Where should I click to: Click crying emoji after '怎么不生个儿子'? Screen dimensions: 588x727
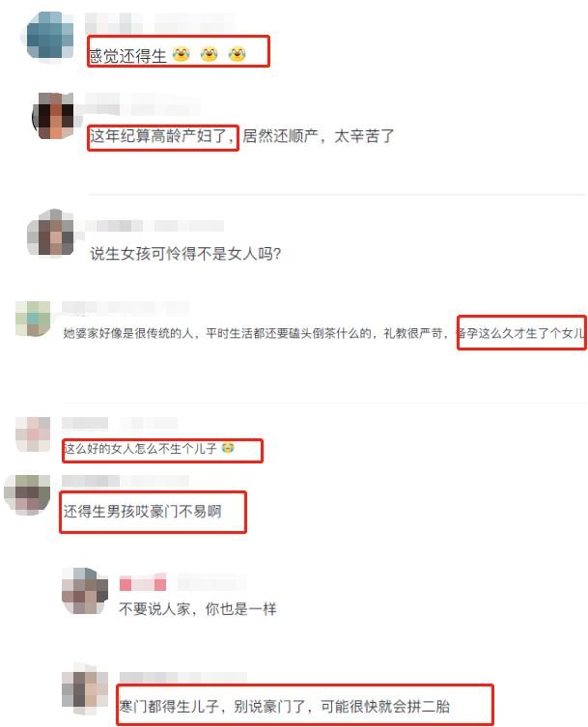(x=228, y=448)
